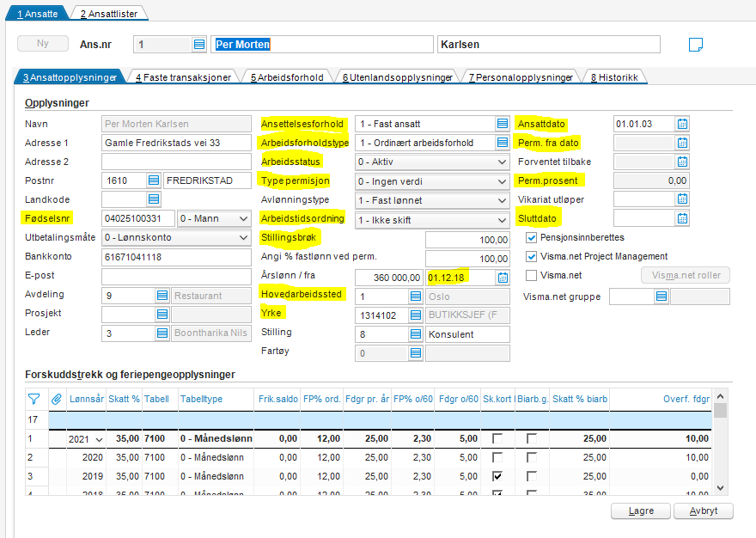756x538 pixels.
Task: Open the Historikk tab
Action: pos(615,77)
